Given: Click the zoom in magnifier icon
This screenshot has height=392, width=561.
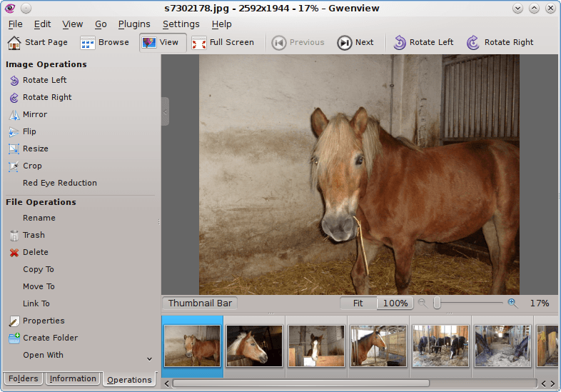Looking at the screenshot, I should pyautogui.click(x=512, y=303).
